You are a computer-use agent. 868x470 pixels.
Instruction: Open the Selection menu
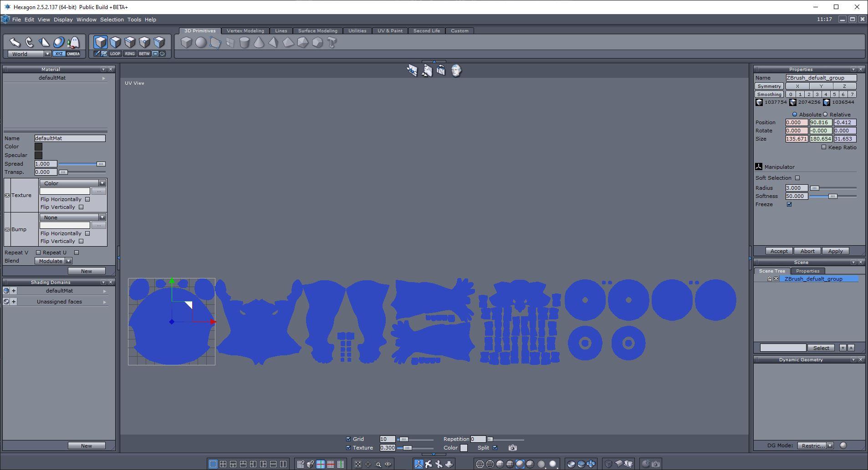click(x=112, y=20)
